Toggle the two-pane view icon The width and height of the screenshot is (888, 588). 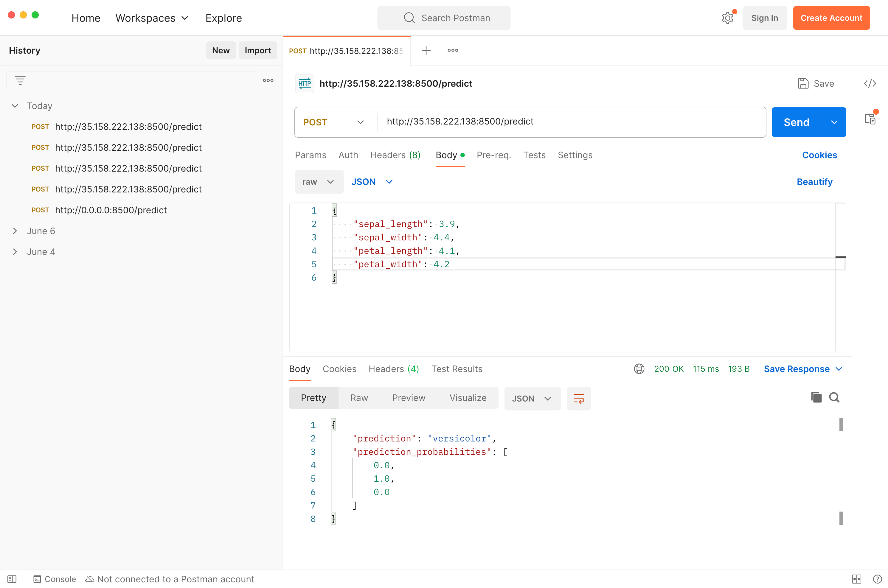(856, 579)
